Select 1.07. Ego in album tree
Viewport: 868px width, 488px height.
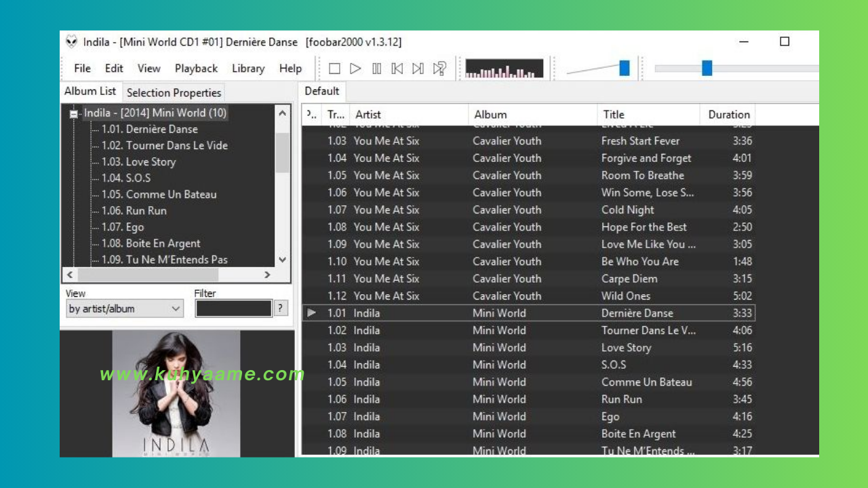(122, 227)
